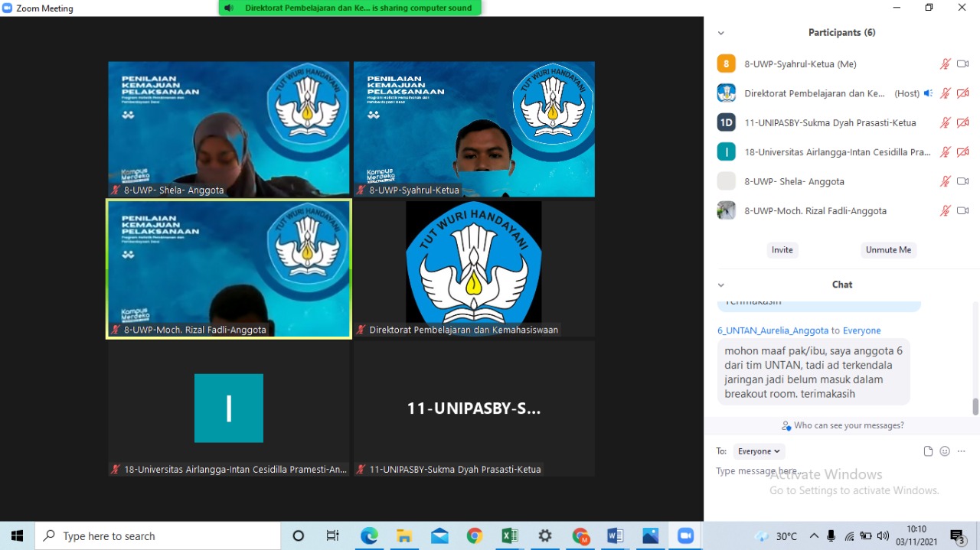
Task: Click muted mic icon for Moch. Rizal Fadli row
Action: pos(946,210)
